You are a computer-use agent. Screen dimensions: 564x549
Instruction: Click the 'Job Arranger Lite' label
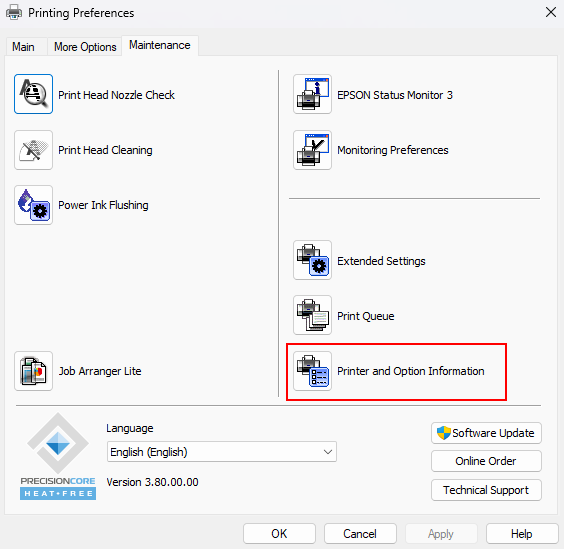(x=100, y=371)
